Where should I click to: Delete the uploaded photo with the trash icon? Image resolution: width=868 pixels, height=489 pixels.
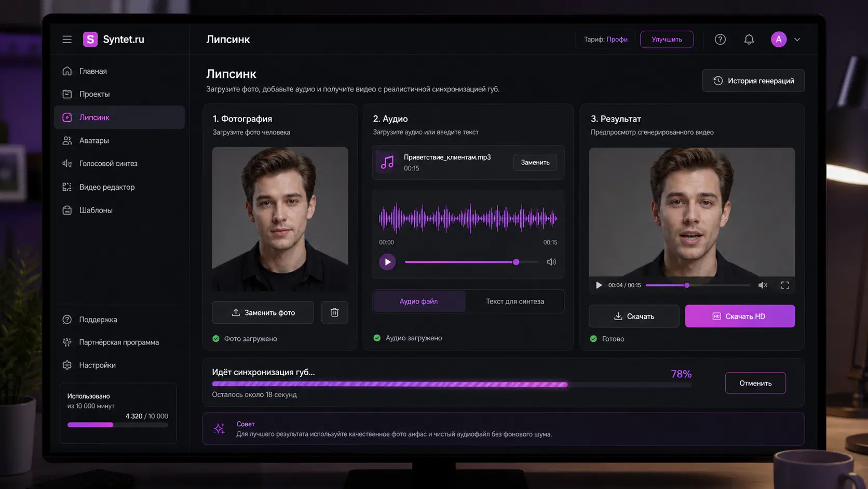point(335,312)
